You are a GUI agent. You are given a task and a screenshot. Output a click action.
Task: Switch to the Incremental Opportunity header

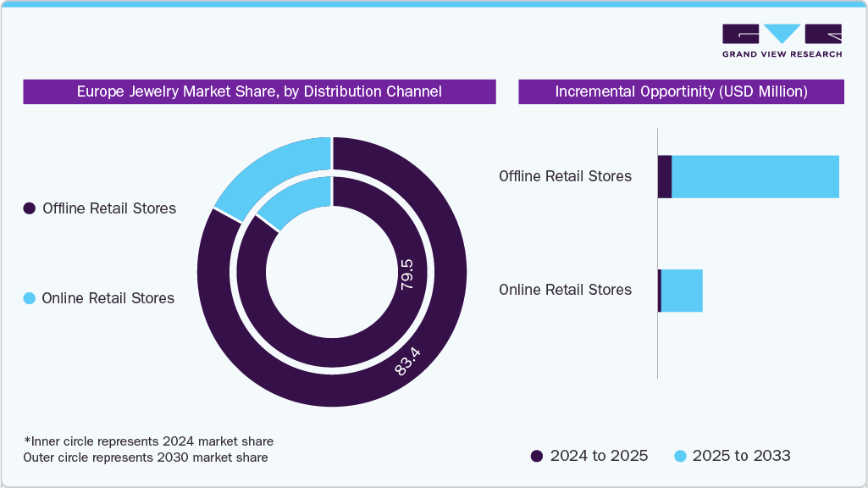[682, 91]
